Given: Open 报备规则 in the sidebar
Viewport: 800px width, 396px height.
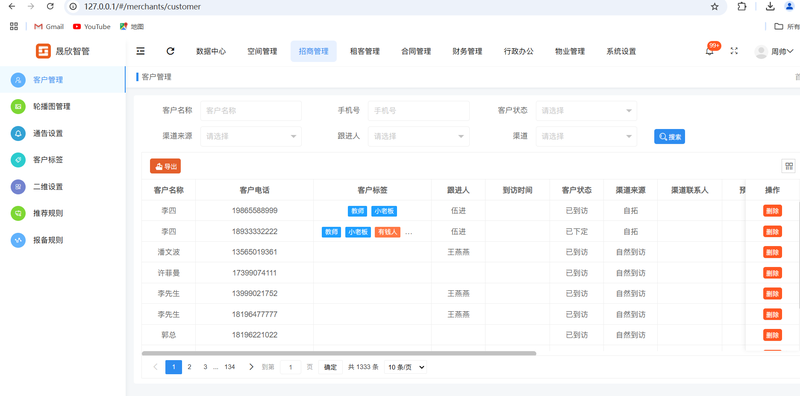Looking at the screenshot, I should [x=63, y=239].
